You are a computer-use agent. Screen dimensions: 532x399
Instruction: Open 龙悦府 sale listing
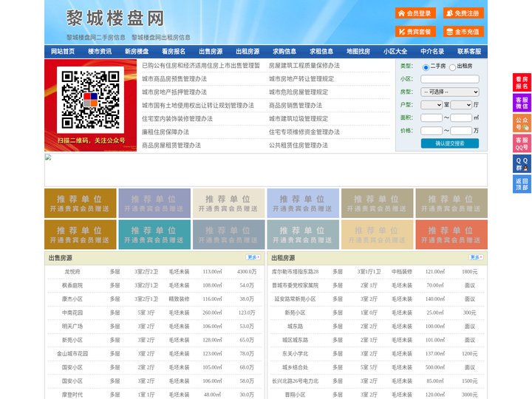72,272
